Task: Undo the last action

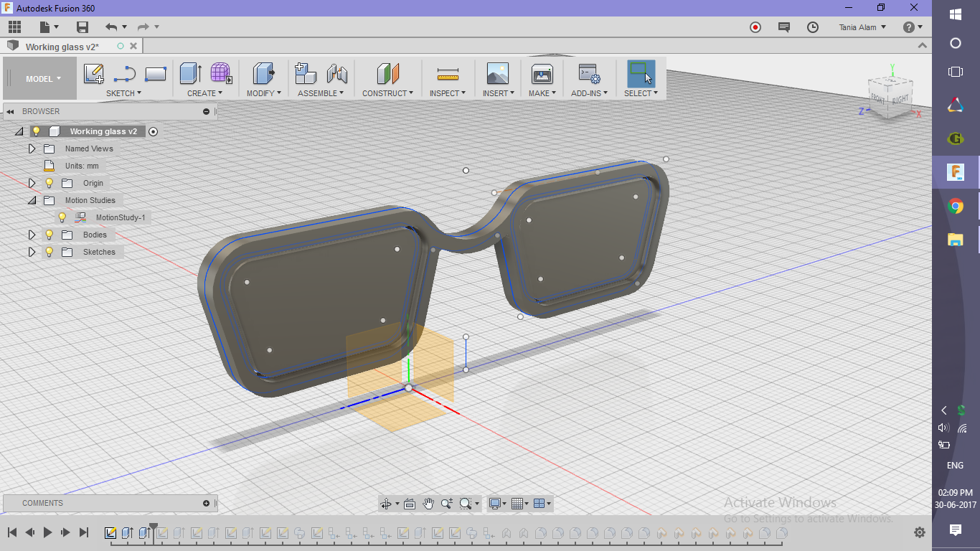Action: 110,27
